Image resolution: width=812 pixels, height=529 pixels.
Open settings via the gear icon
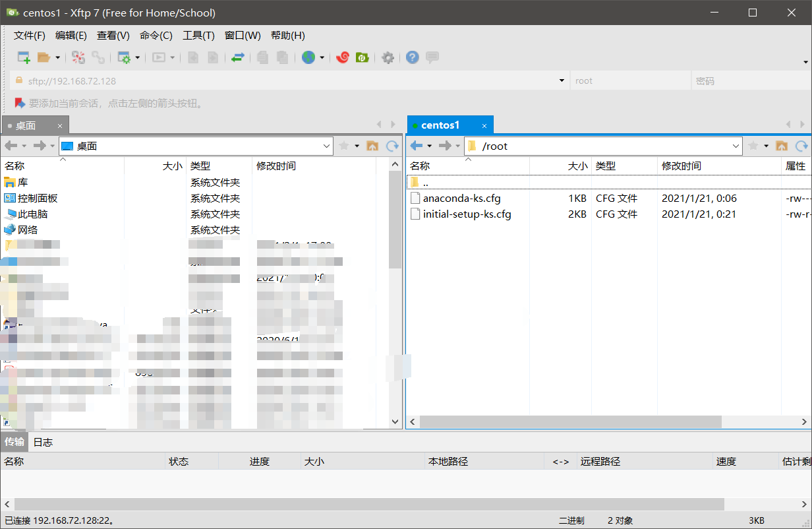(x=388, y=57)
